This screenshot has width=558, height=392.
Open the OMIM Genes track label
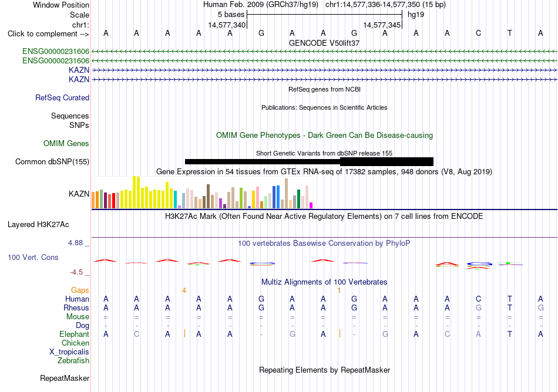point(66,144)
